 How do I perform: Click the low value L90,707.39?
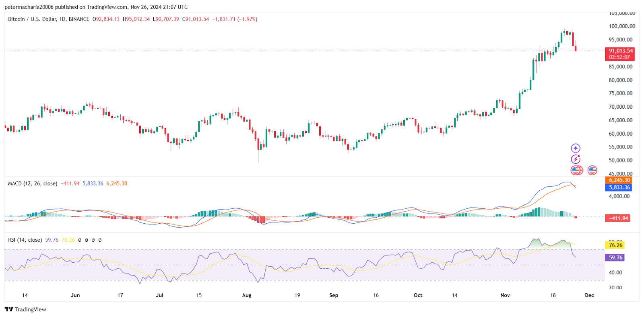tap(166, 19)
